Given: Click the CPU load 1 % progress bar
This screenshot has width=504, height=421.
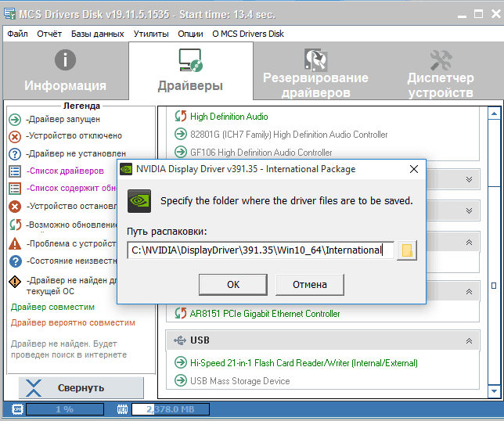Looking at the screenshot, I should tap(65, 409).
